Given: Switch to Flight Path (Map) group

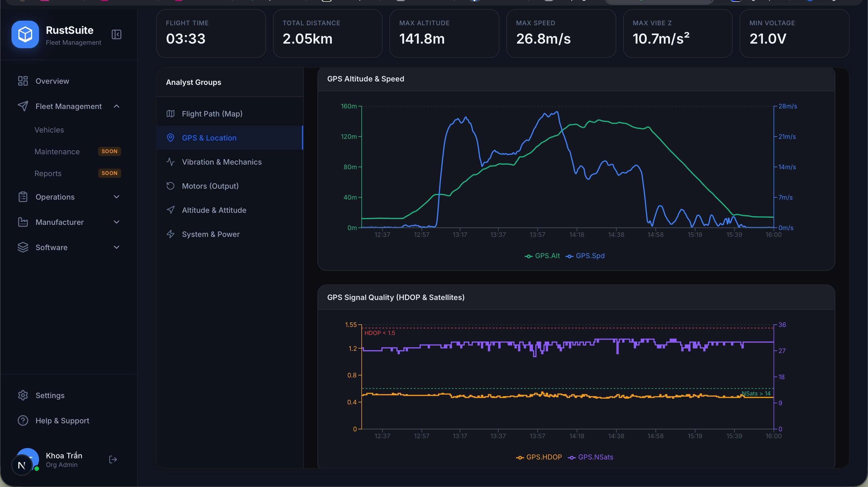Looking at the screenshot, I should click(x=230, y=114).
